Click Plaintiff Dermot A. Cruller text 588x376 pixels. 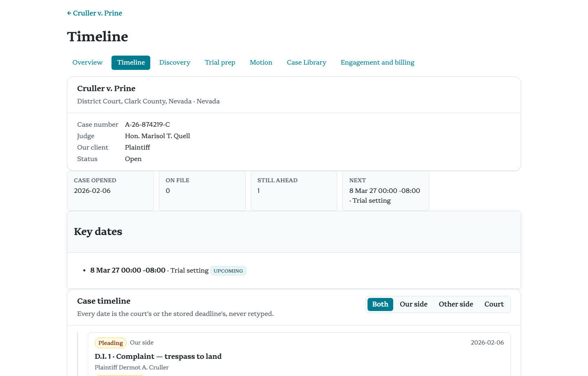[131, 367]
